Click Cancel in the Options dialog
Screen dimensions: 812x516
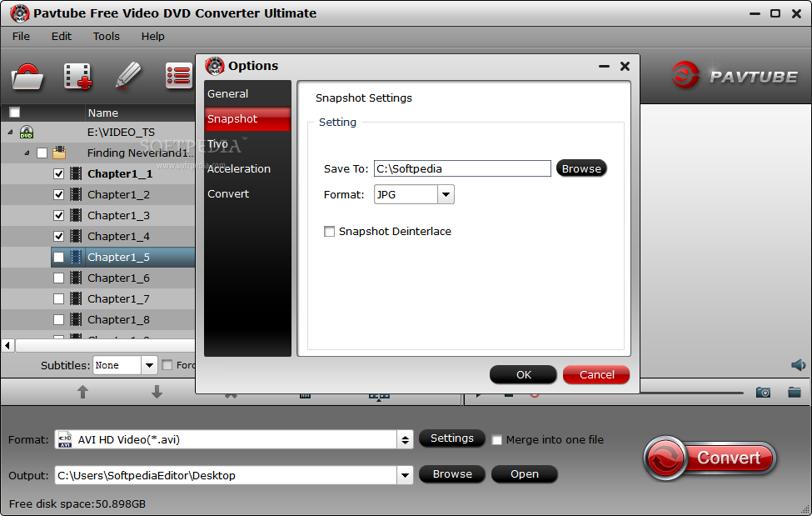coord(596,374)
